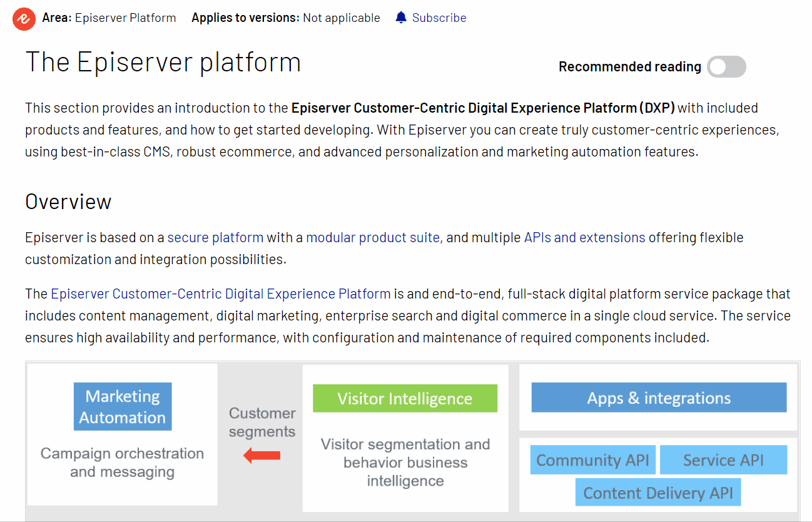The height and width of the screenshot is (522, 812).
Task: Click the Episerver logo icon
Action: point(24,18)
